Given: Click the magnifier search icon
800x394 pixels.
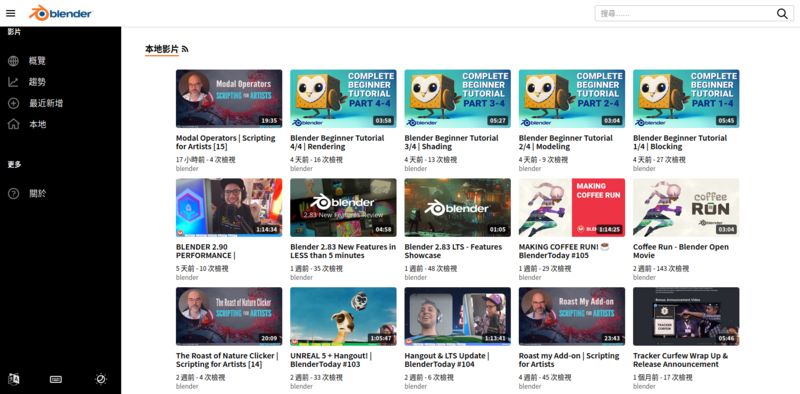Looking at the screenshot, I should tap(782, 14).
